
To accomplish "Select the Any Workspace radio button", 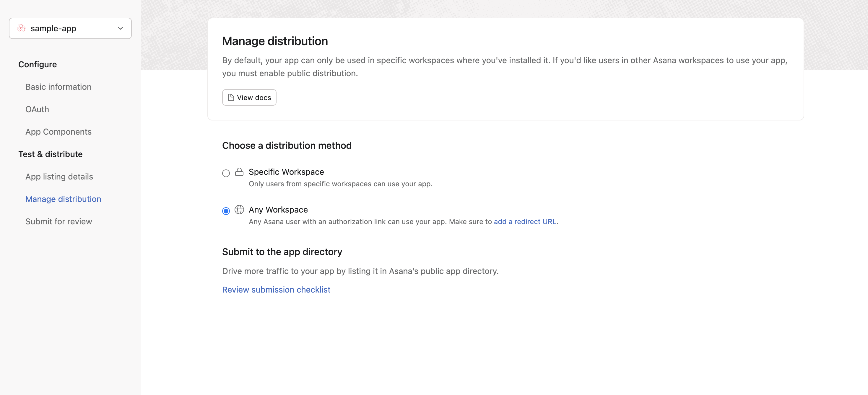I will [226, 211].
